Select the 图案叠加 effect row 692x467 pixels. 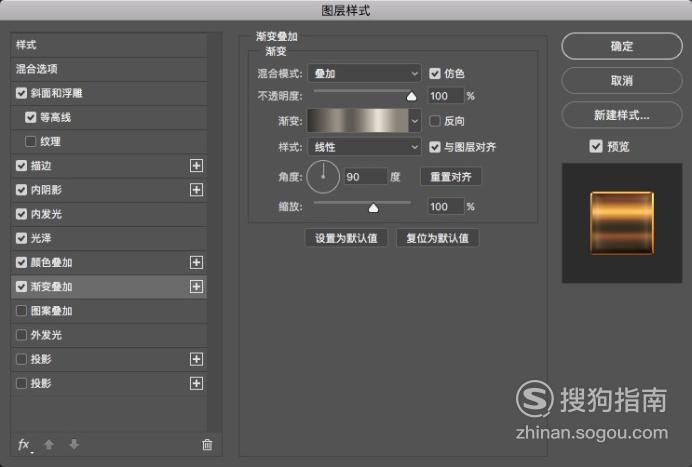point(109,311)
